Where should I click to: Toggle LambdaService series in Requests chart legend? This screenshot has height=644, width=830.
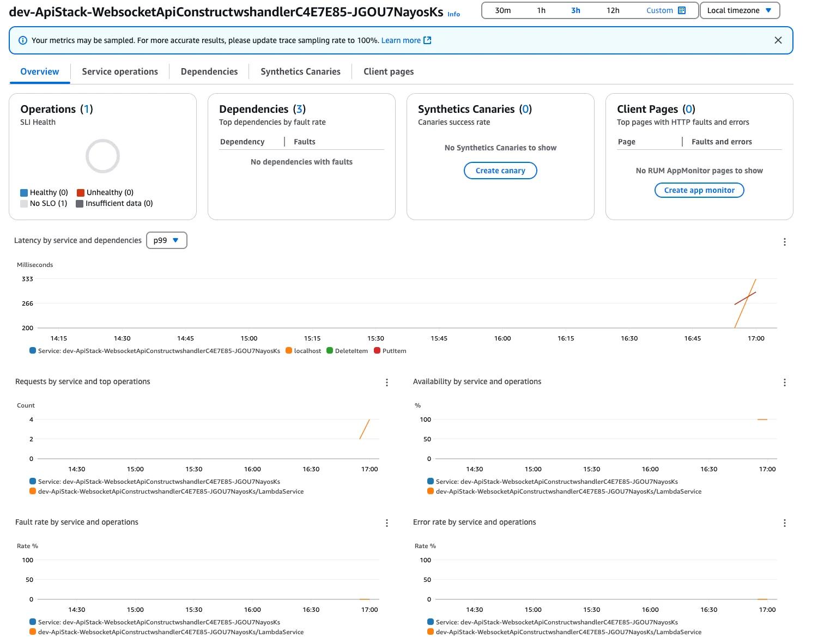tap(167, 491)
